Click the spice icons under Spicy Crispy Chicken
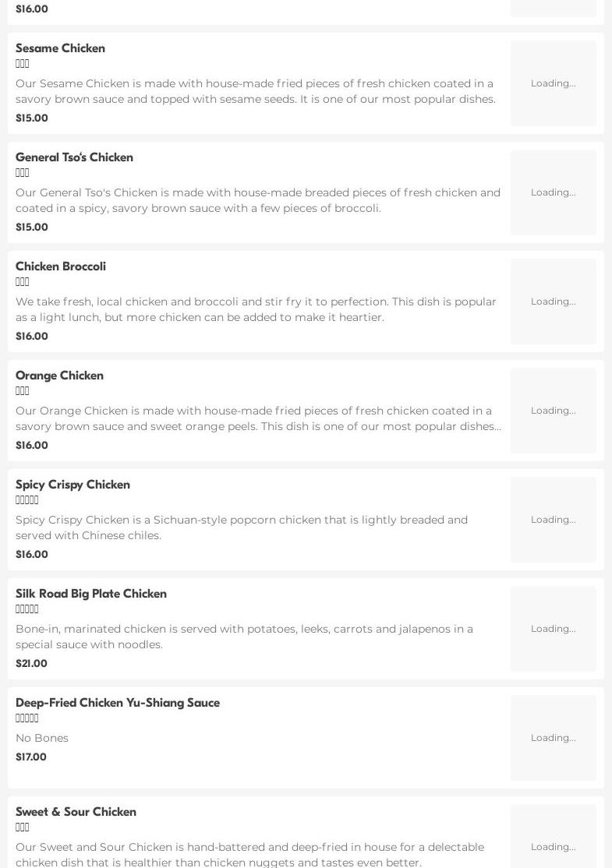 (x=27, y=500)
